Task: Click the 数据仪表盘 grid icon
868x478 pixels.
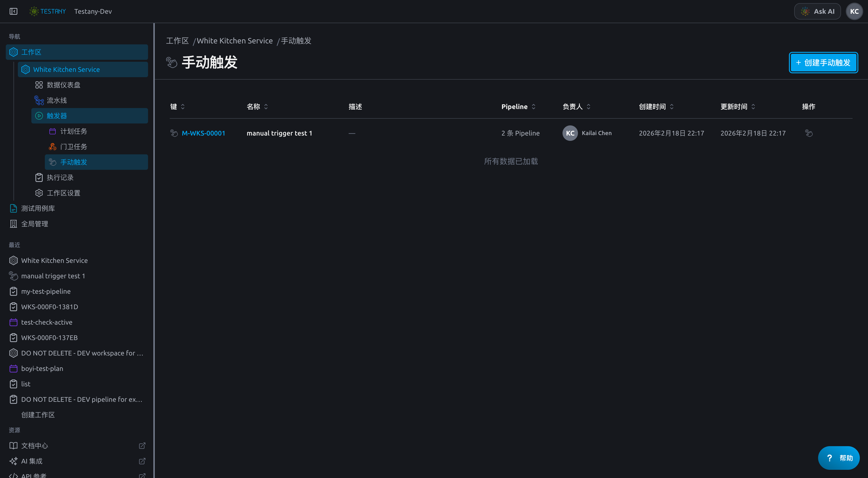Action: click(x=39, y=85)
